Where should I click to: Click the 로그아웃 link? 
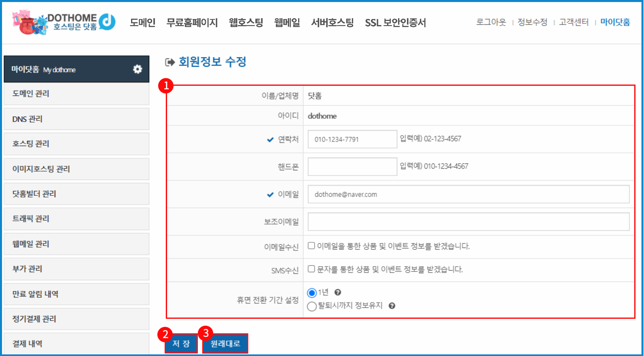click(x=491, y=22)
